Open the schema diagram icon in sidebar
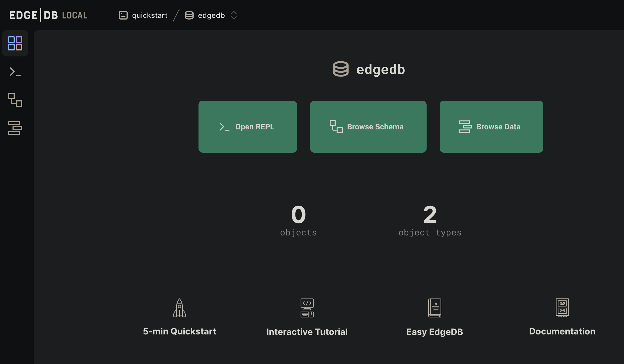Viewport: 624px width, 364px height. 15,100
